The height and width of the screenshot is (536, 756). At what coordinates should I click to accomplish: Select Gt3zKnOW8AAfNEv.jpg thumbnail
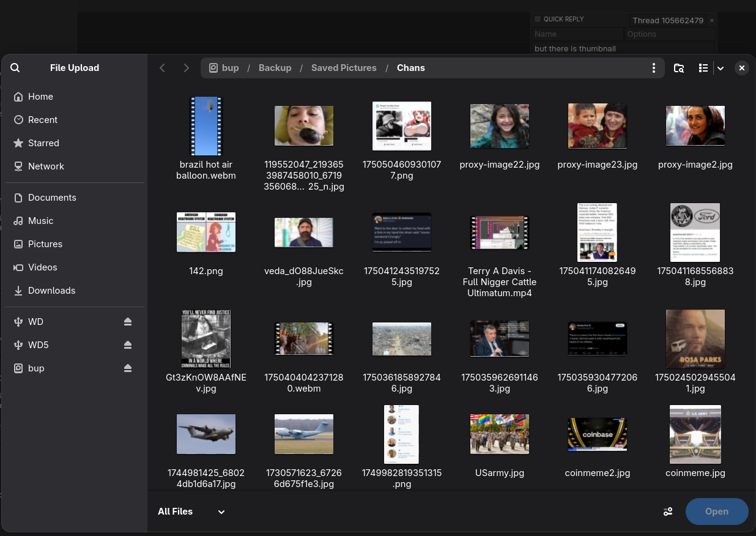click(x=206, y=338)
